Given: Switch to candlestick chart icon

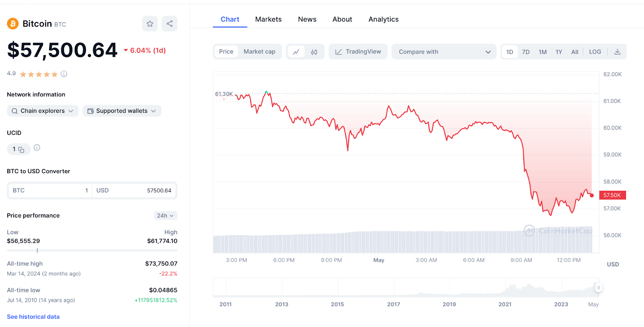Looking at the screenshot, I should point(314,52).
